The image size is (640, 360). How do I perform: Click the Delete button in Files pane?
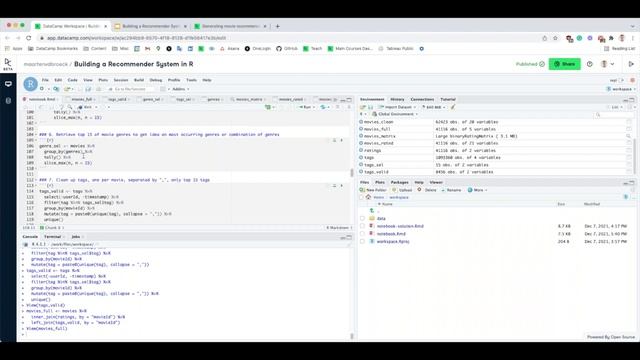tap(427, 190)
